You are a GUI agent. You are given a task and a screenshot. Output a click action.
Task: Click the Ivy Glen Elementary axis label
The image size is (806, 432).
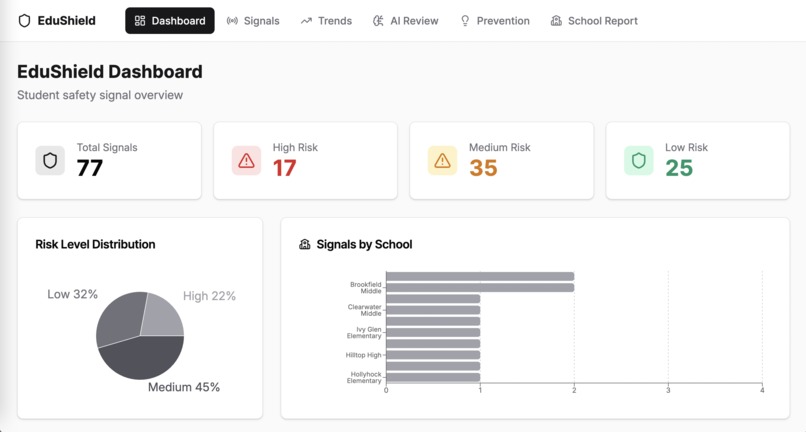(x=364, y=333)
